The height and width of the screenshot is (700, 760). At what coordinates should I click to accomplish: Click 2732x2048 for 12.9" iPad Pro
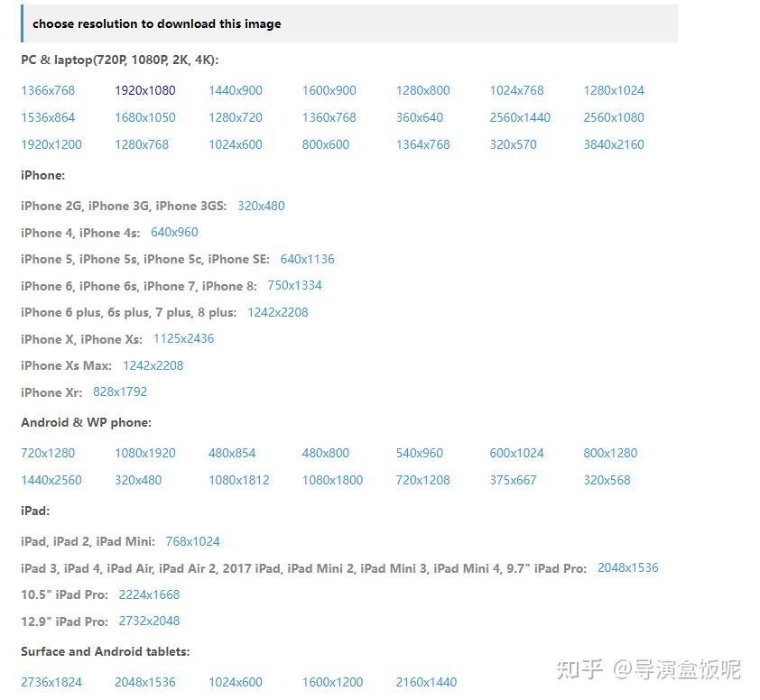pos(149,621)
